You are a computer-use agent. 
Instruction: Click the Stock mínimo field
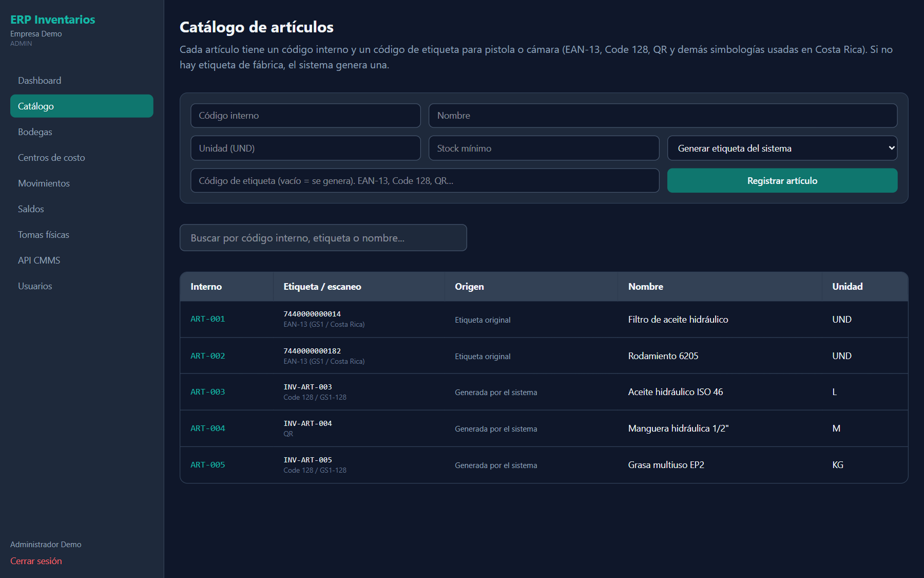[544, 148]
